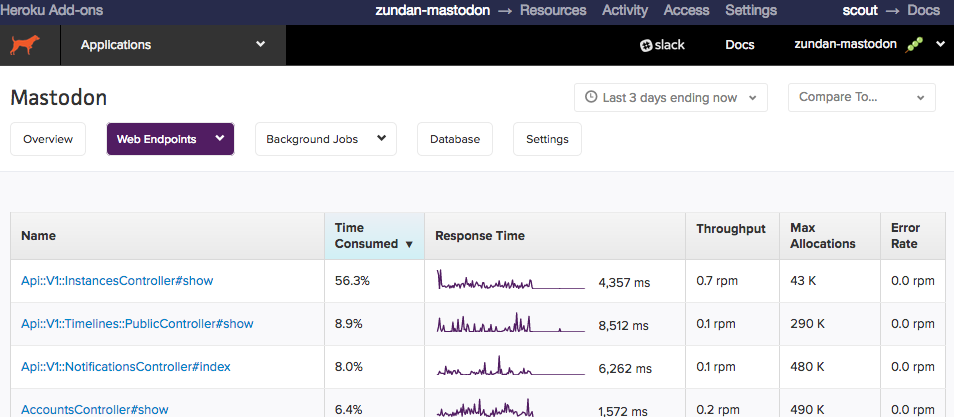The image size is (954, 417).
Task: Open the Last 3 days ending now selector
Action: pyautogui.click(x=670, y=97)
